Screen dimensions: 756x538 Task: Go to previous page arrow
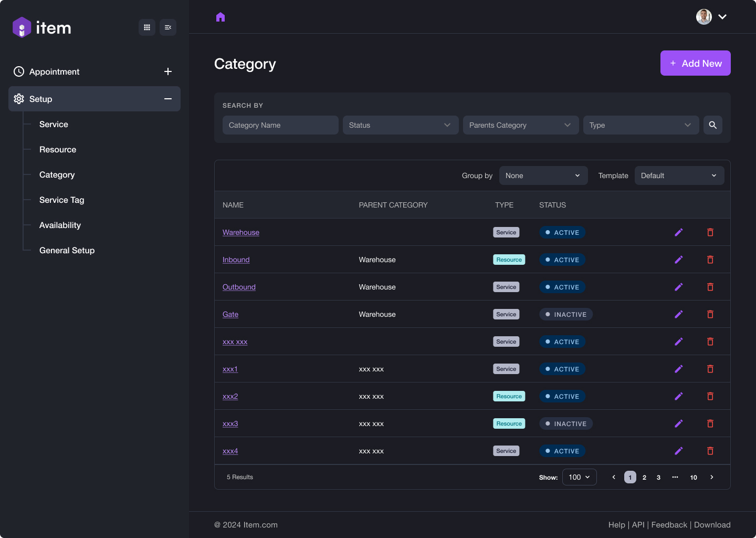614,477
